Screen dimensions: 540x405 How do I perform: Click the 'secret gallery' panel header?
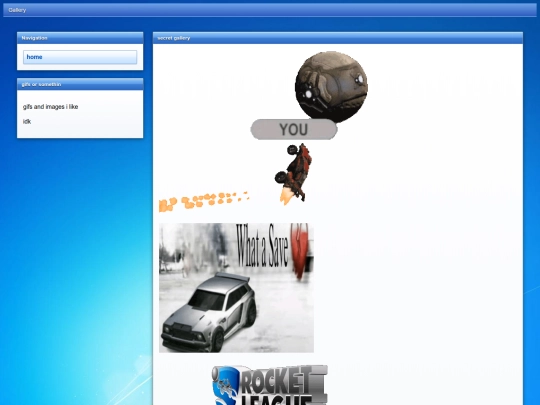click(338, 38)
